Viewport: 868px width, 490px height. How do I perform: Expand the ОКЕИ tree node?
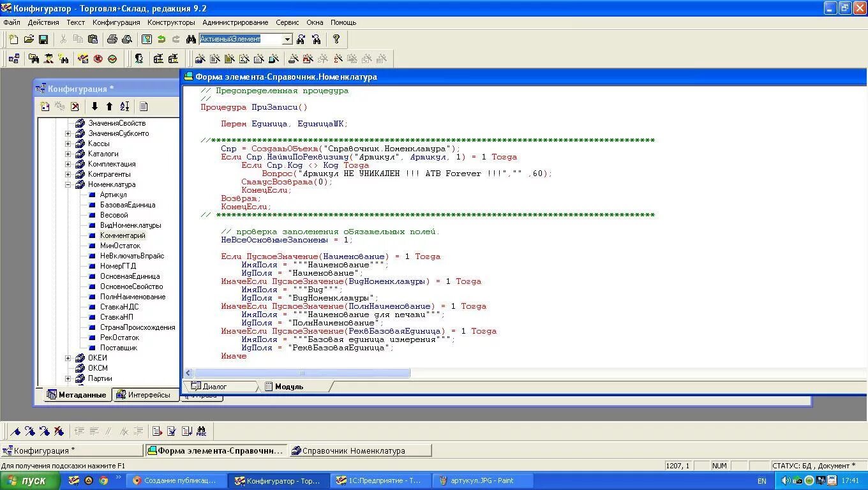[68, 358]
